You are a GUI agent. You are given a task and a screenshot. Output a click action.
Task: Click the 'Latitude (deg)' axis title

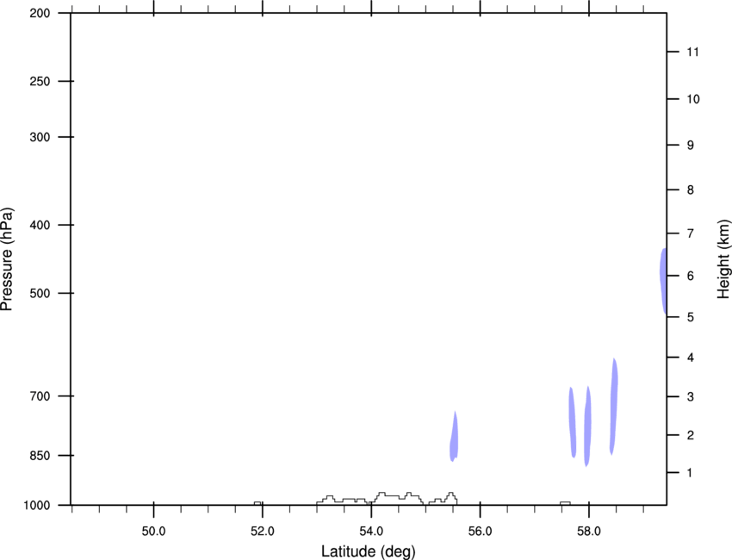pos(369,551)
